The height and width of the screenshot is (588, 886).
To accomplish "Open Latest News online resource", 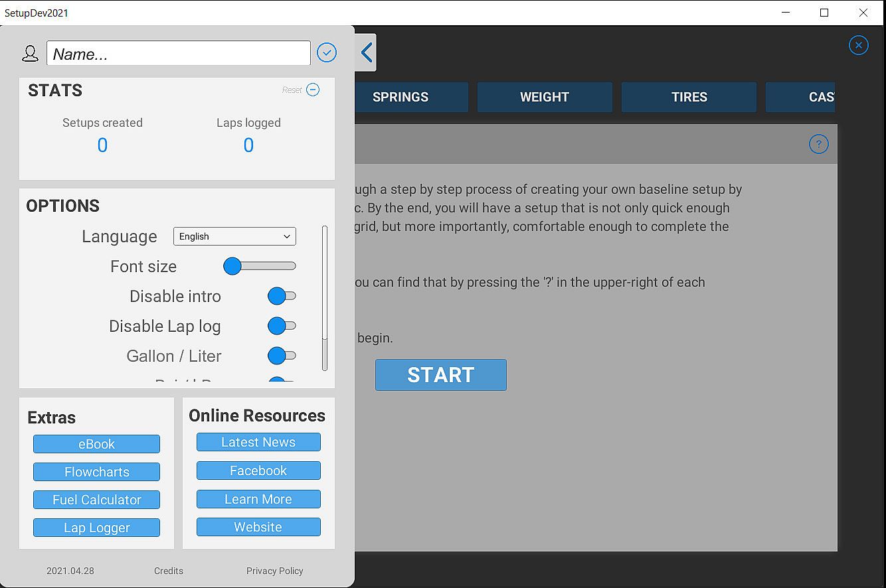I will (x=258, y=442).
